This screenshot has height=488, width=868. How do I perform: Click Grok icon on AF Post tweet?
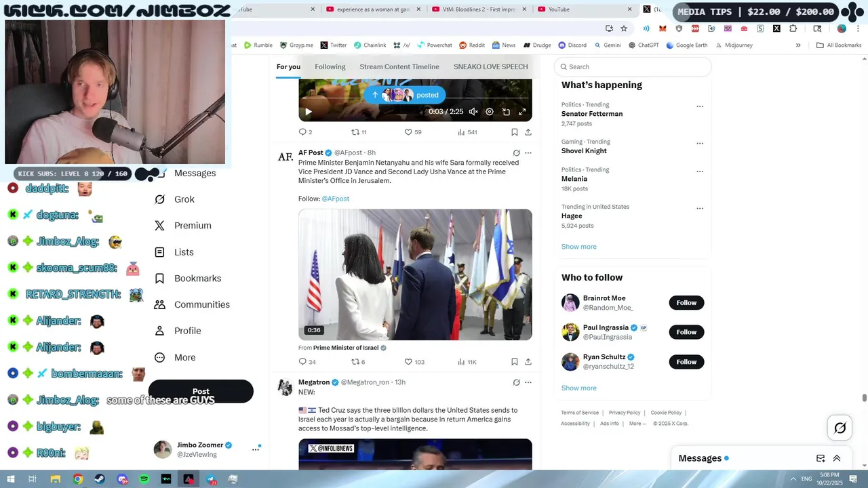pyautogui.click(x=516, y=153)
